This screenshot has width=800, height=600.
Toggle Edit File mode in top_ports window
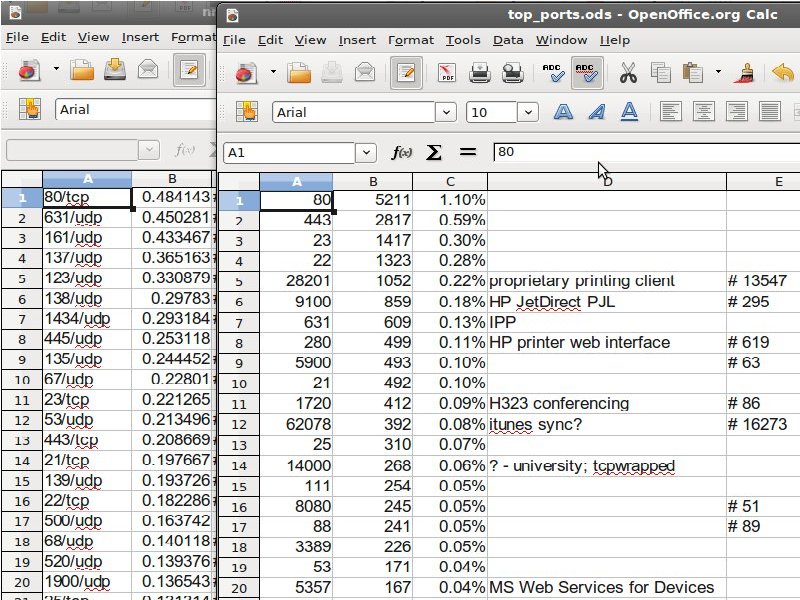point(406,73)
